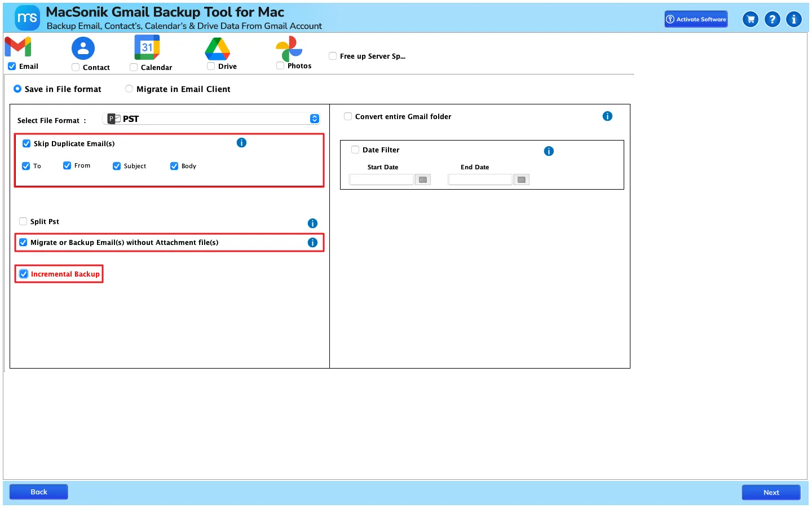Click the 'Select File Format :' label
812x508 pixels.
coord(52,121)
